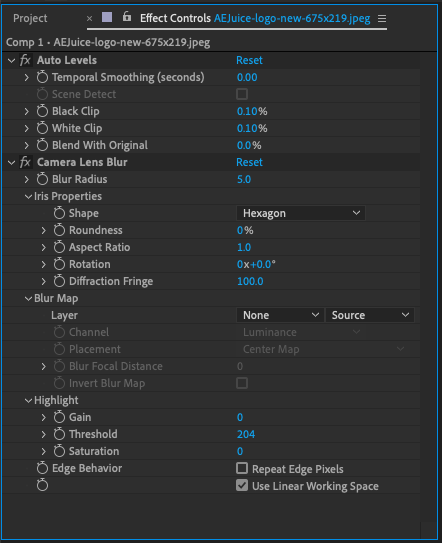Toggle the panel lock icon
The width and height of the screenshot is (442, 543).
click(127, 16)
